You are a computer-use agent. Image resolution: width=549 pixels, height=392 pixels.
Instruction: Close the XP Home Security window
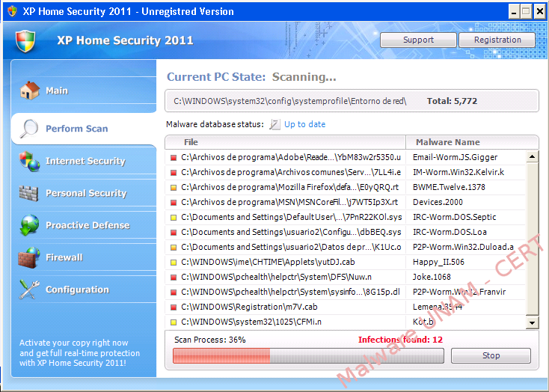(x=539, y=12)
